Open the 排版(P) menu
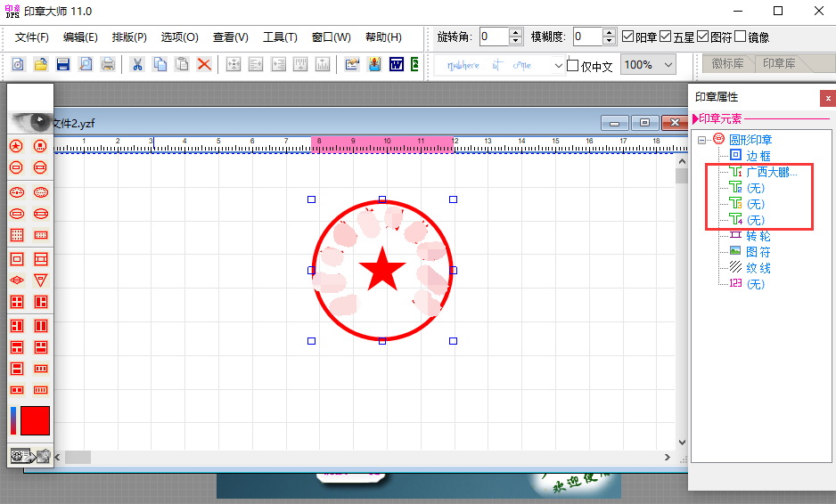The image size is (836, 504). pyautogui.click(x=129, y=37)
